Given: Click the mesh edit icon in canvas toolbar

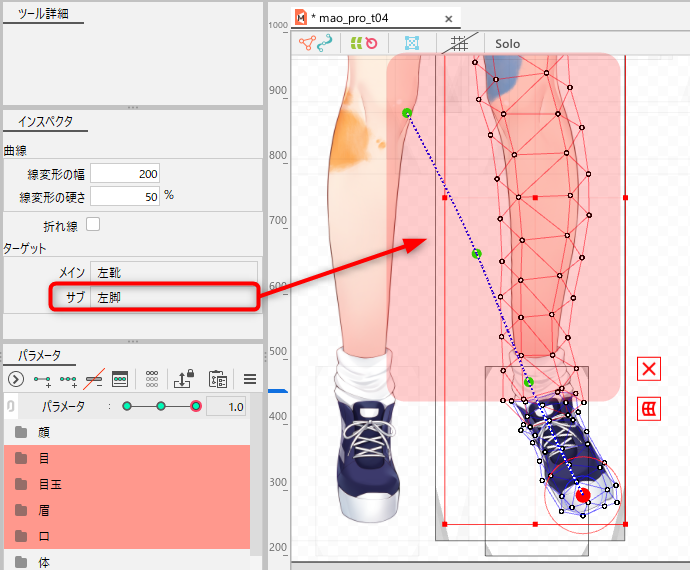Looking at the screenshot, I should pos(411,44).
